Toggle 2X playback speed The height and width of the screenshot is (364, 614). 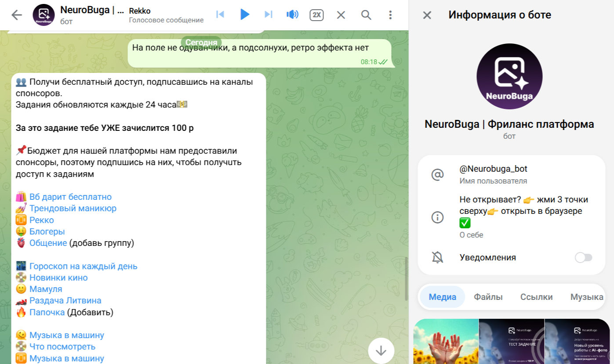tap(316, 15)
